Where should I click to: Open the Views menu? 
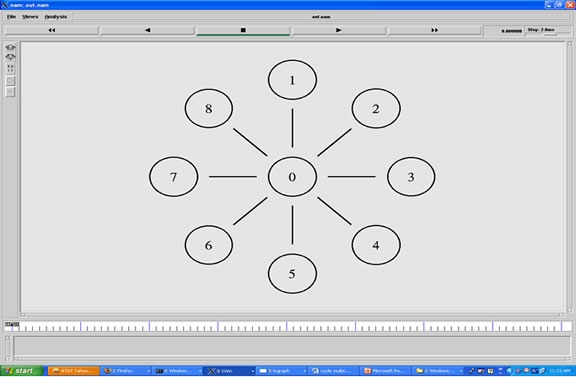click(30, 17)
